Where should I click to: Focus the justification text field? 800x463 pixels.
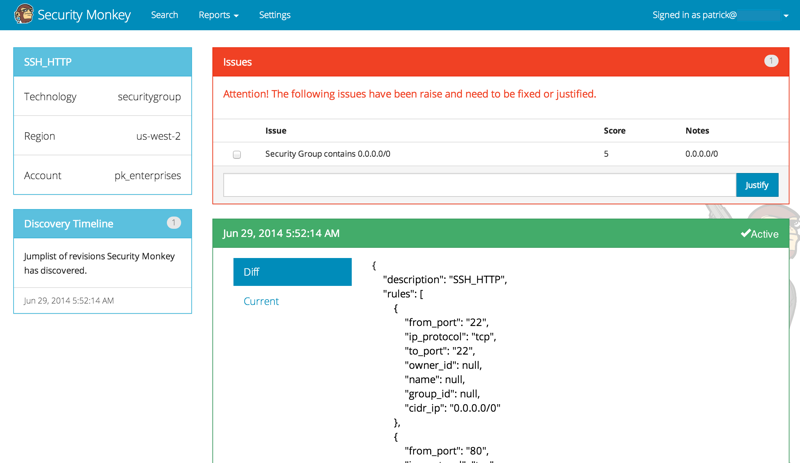pyautogui.click(x=479, y=185)
